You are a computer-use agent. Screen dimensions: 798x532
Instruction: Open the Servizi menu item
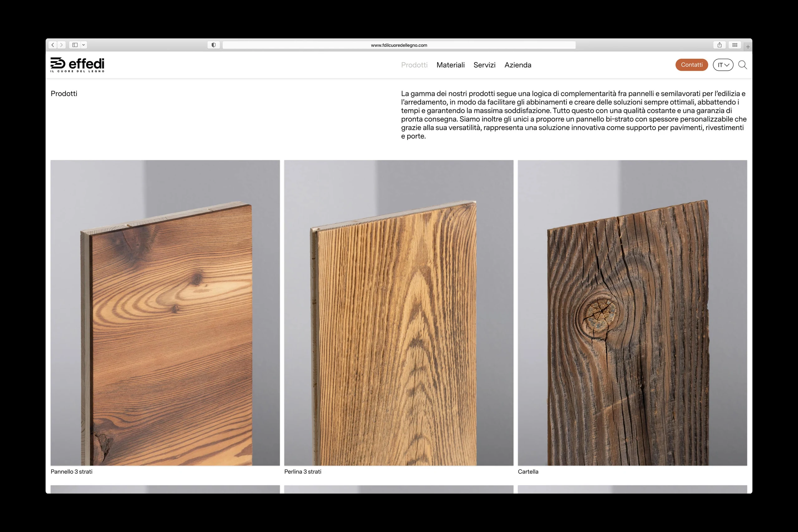[x=484, y=65]
